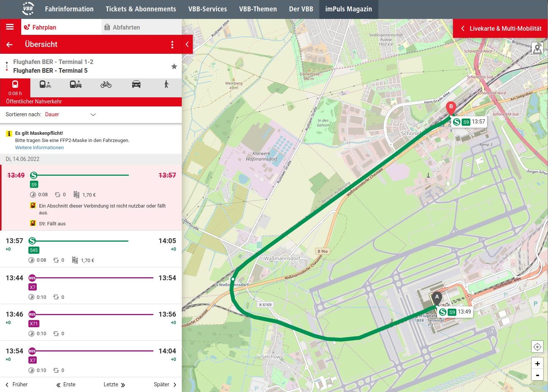Select the walking travel mode icon
The height and width of the screenshot is (392, 548).
click(x=166, y=84)
